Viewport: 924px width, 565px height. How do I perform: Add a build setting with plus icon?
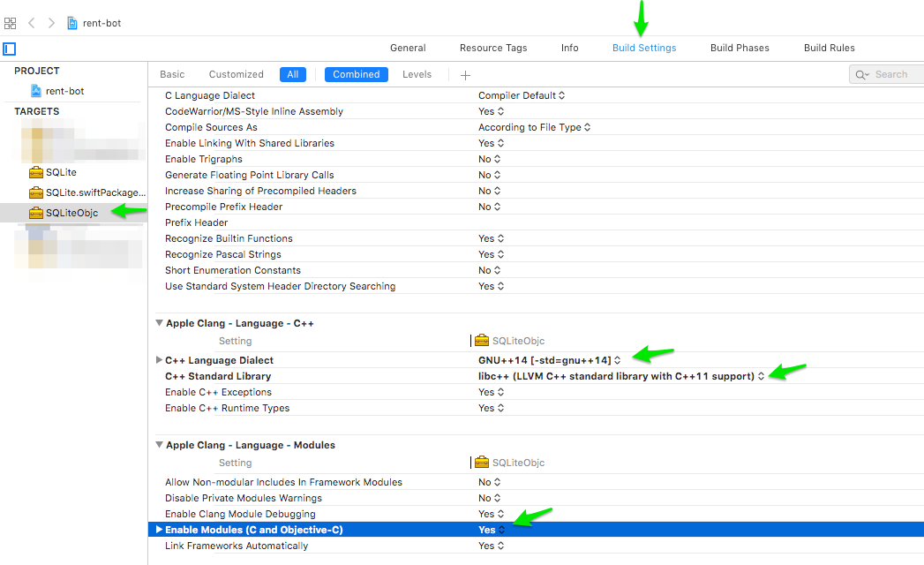tap(466, 75)
